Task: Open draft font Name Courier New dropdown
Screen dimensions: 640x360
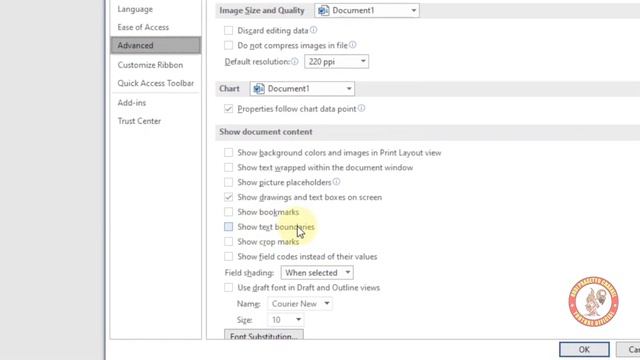Action: 300,304
